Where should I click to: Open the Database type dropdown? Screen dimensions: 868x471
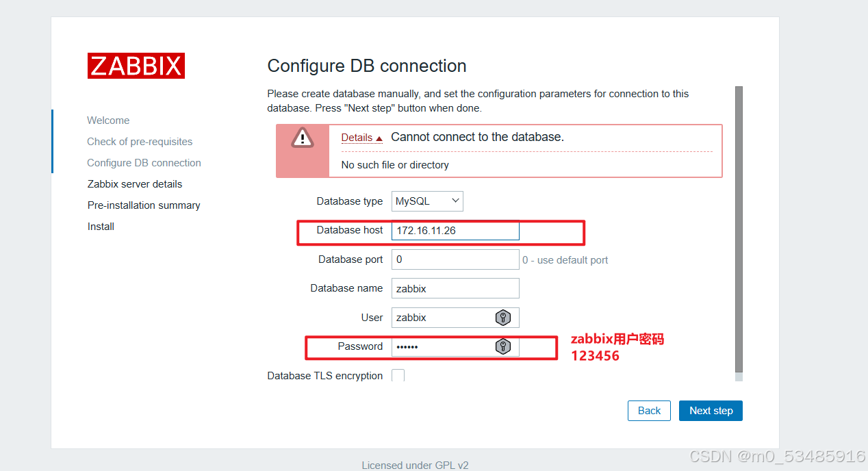pos(427,201)
